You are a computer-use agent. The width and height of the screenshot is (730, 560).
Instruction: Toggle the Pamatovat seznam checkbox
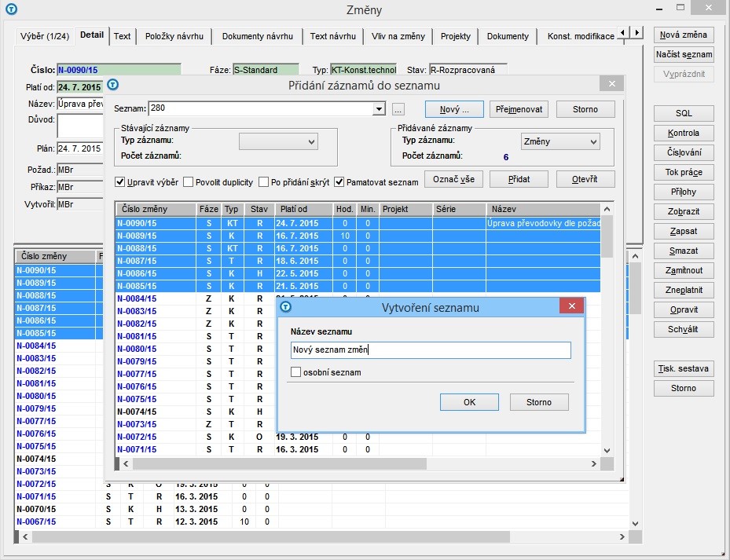339,182
